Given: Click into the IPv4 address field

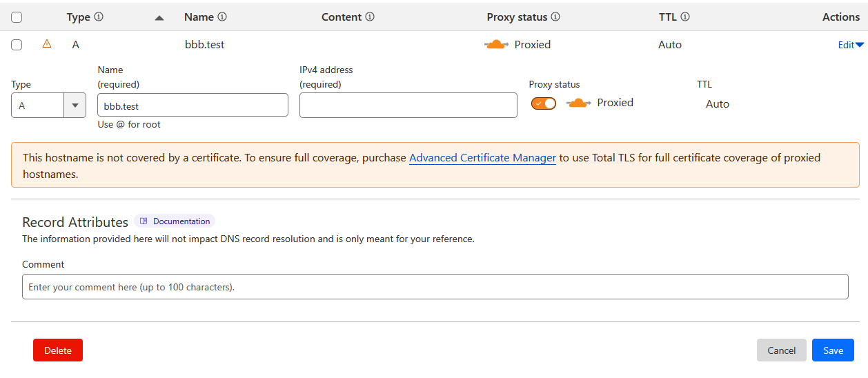Looking at the screenshot, I should 408,106.
